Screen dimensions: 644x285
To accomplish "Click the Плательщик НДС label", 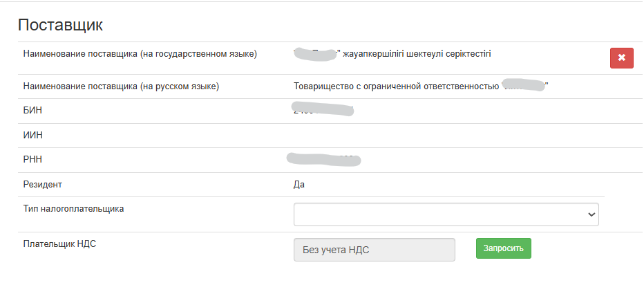I will [x=59, y=243].
